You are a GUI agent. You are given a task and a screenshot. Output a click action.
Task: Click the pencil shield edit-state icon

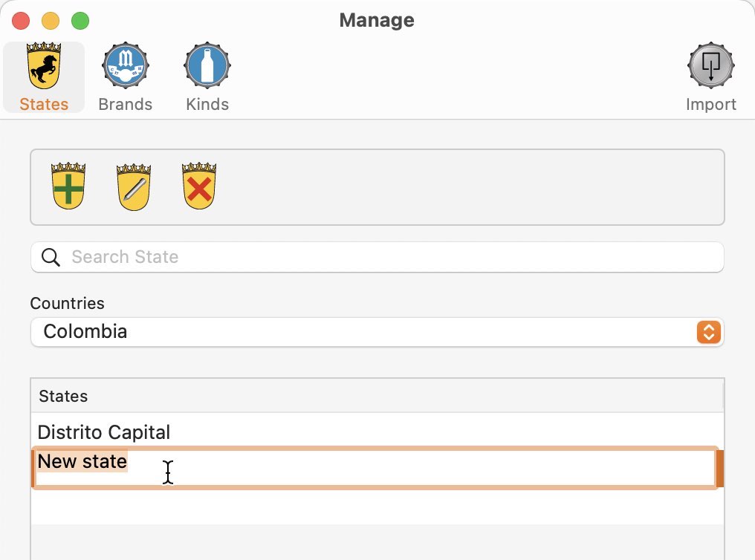[134, 187]
